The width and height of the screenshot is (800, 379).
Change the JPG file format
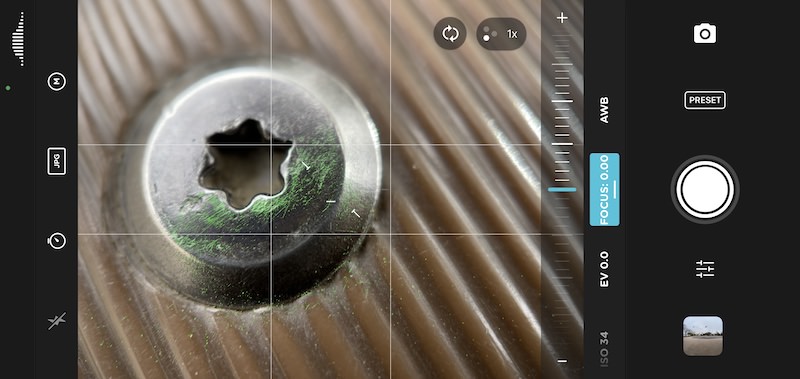57,161
